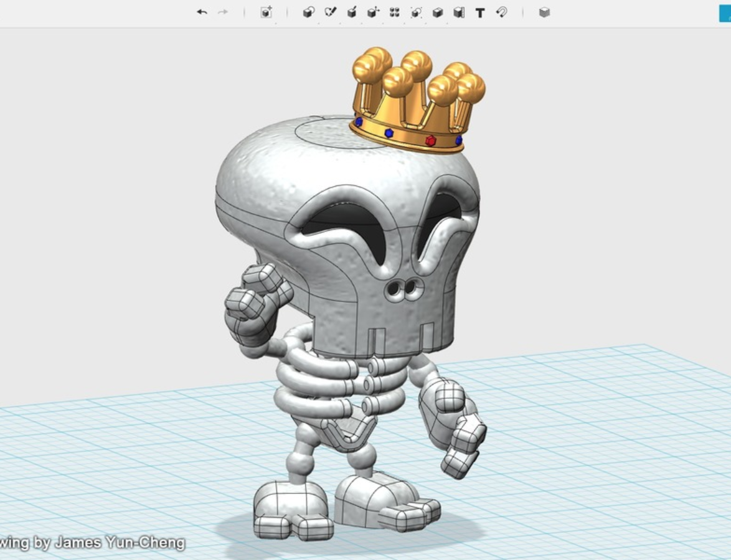
Task: Open the Combine solid cube tool
Action: (x=437, y=12)
